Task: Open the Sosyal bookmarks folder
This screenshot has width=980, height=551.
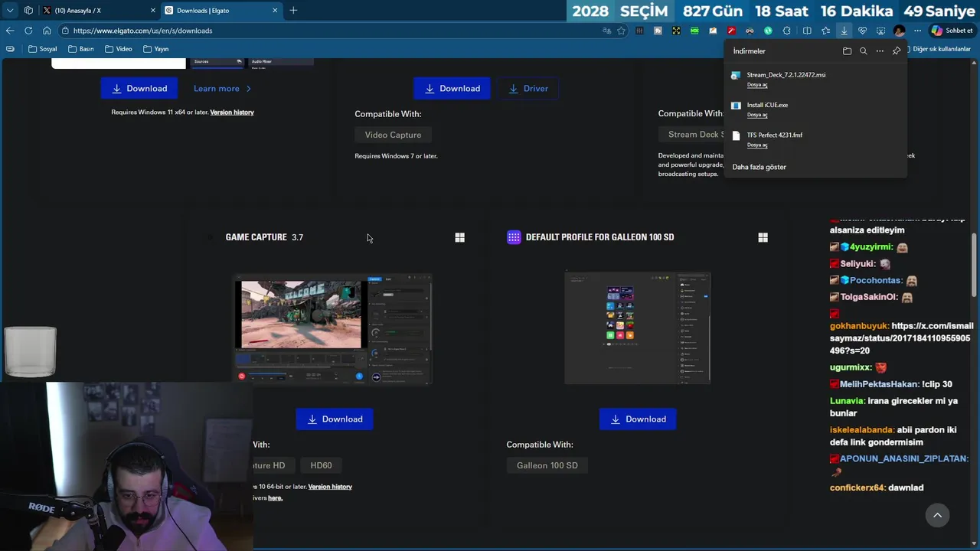Action: tap(43, 49)
